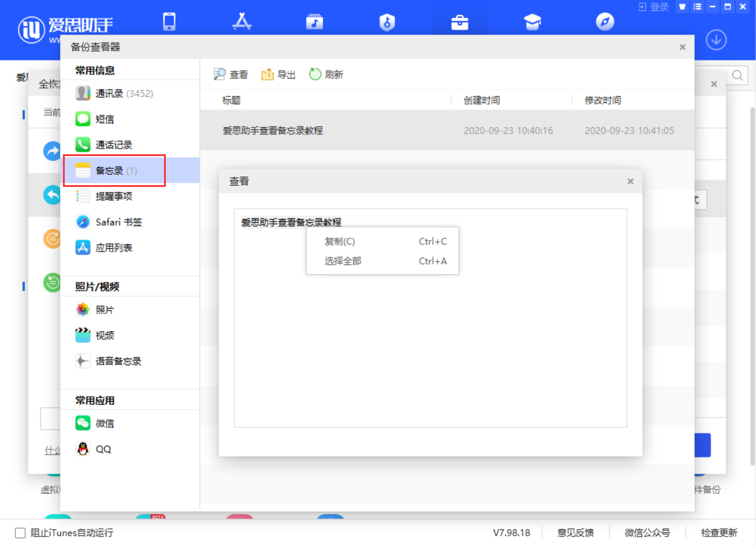Click the note text in 查看 dialog
The image size is (756, 545).
tap(291, 223)
